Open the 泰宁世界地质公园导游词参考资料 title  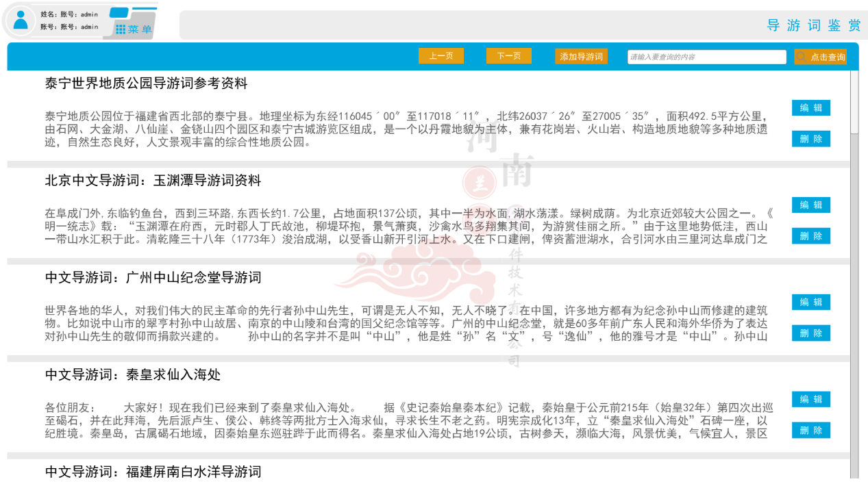(x=146, y=84)
